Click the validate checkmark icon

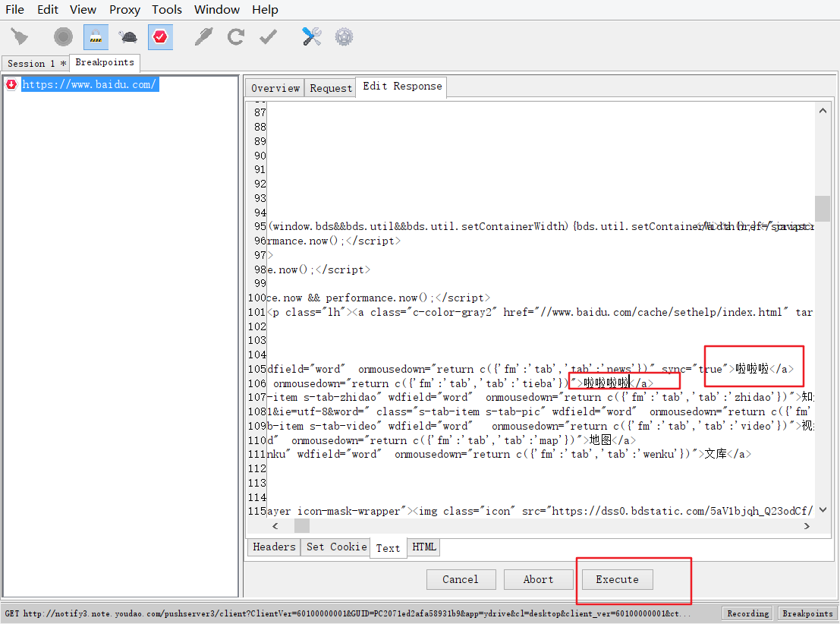(268, 37)
